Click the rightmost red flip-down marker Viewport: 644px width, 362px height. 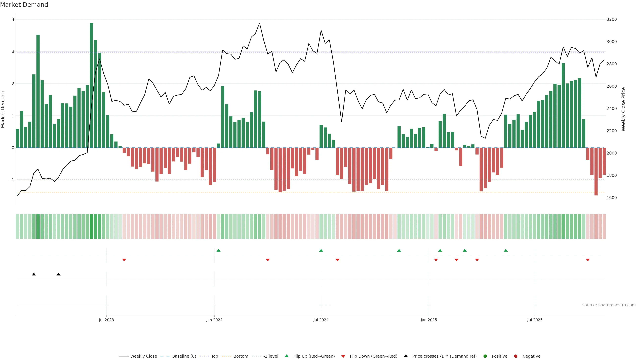[x=588, y=260]
